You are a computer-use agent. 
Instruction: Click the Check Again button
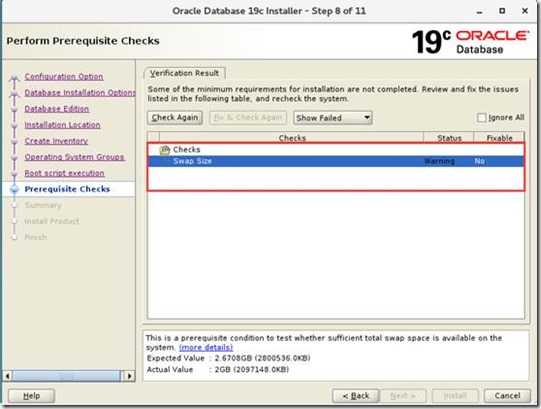click(175, 118)
